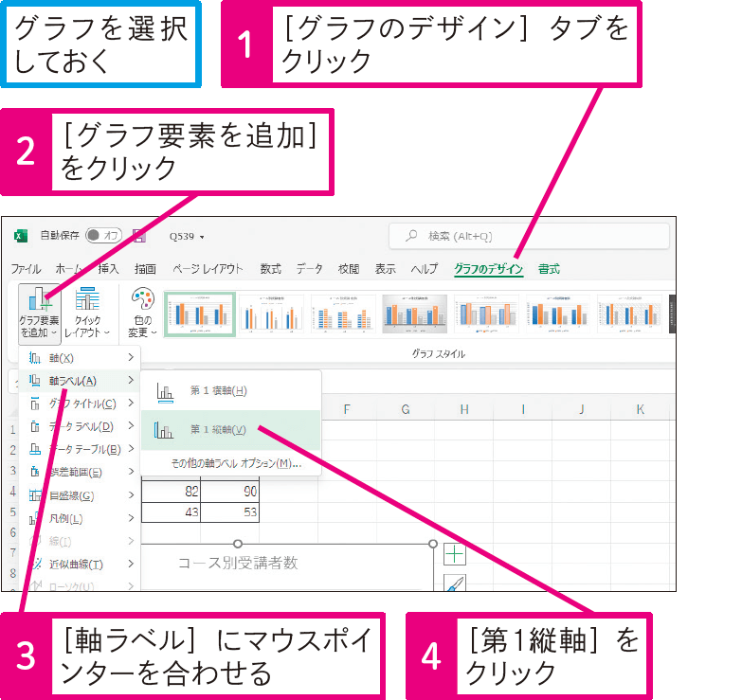Click the save icon in title bar
This screenshot has height=700, width=742.
[x=138, y=236]
